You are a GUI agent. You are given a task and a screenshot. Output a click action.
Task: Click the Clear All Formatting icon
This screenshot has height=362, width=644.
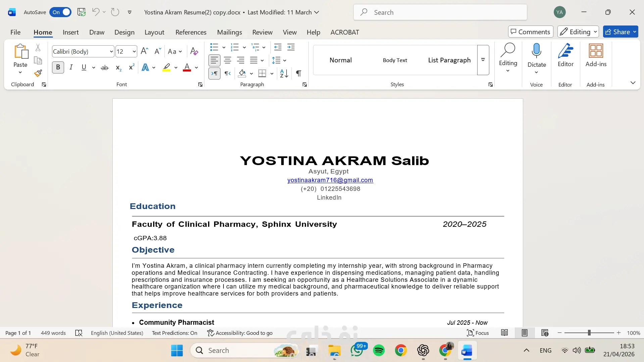pyautogui.click(x=194, y=51)
